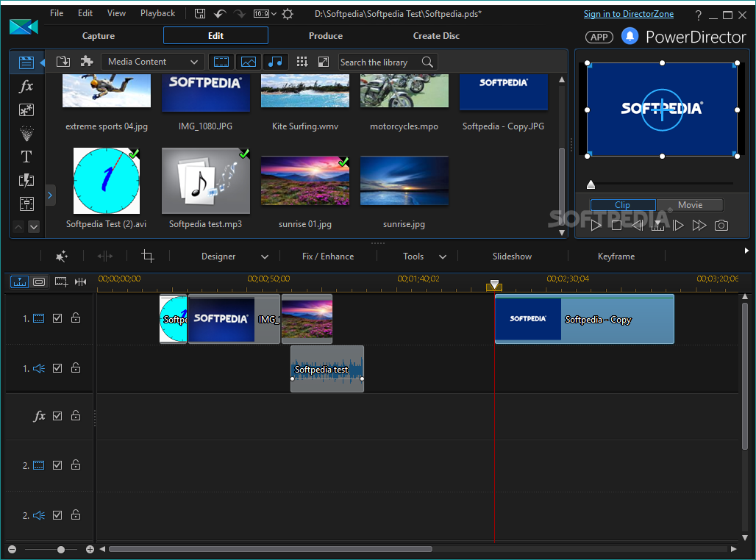Open the Particle Room icon
Screen dimensions: 756x560
[26, 134]
